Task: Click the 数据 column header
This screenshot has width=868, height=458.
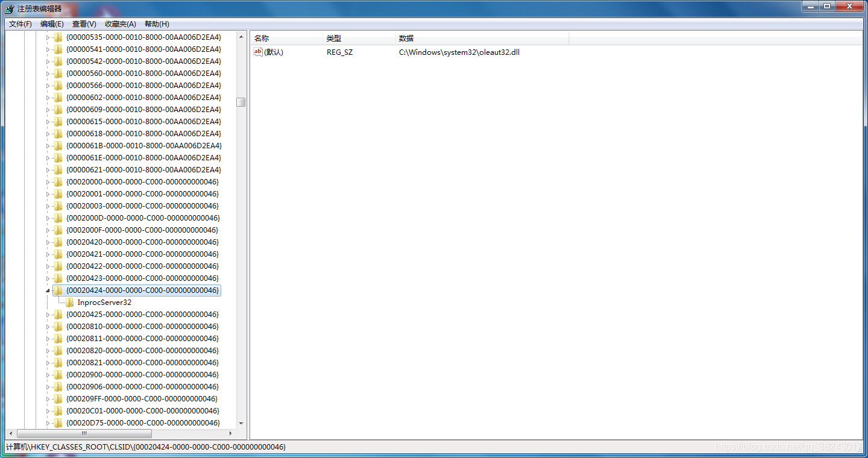Action: [482, 39]
